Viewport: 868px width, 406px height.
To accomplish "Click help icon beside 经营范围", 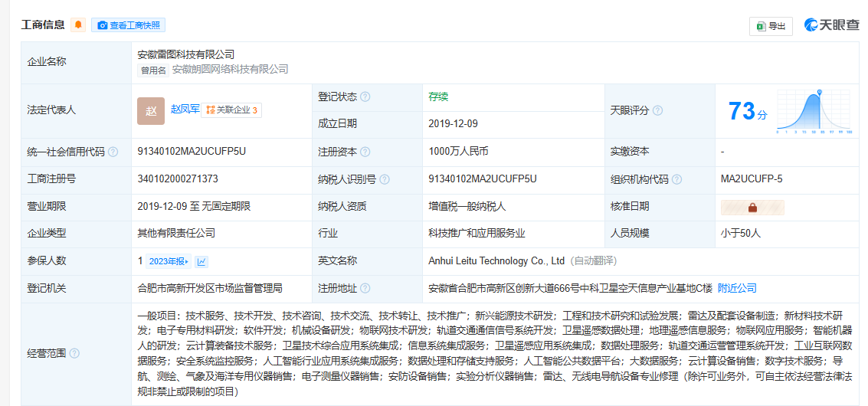I will pos(74,354).
